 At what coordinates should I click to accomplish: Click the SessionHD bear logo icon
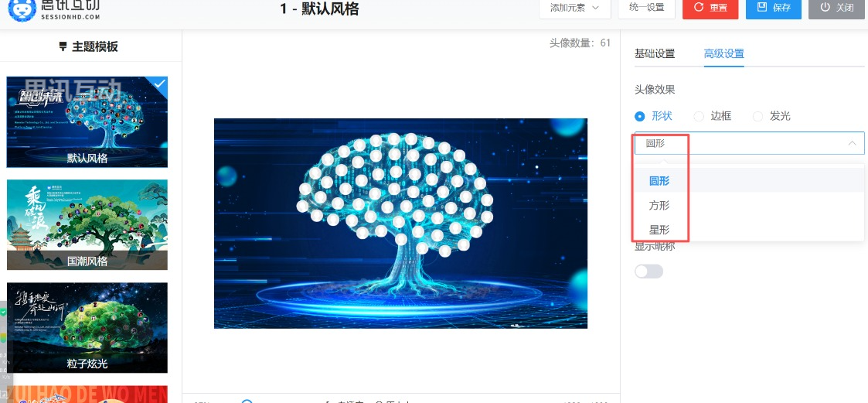pos(22,9)
